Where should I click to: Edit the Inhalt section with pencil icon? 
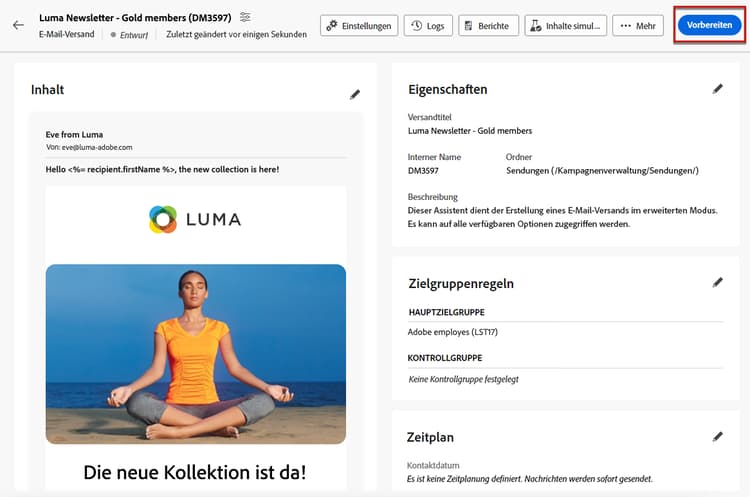point(354,94)
